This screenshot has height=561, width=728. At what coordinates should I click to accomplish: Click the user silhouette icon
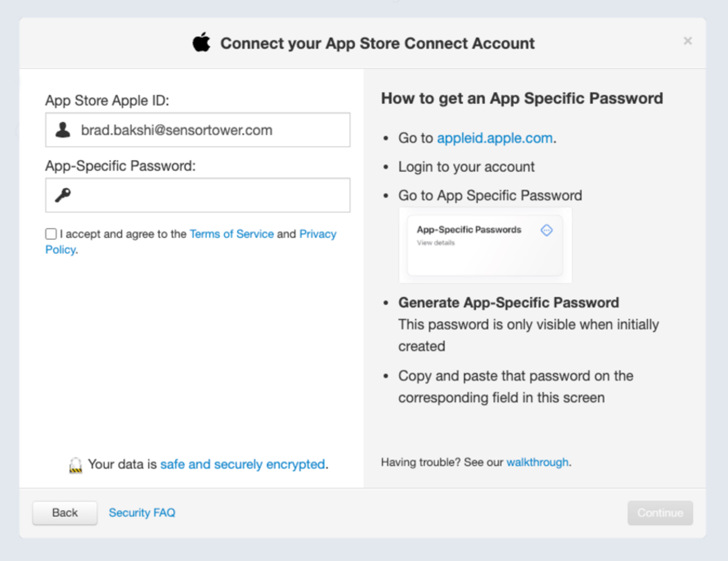point(63,130)
